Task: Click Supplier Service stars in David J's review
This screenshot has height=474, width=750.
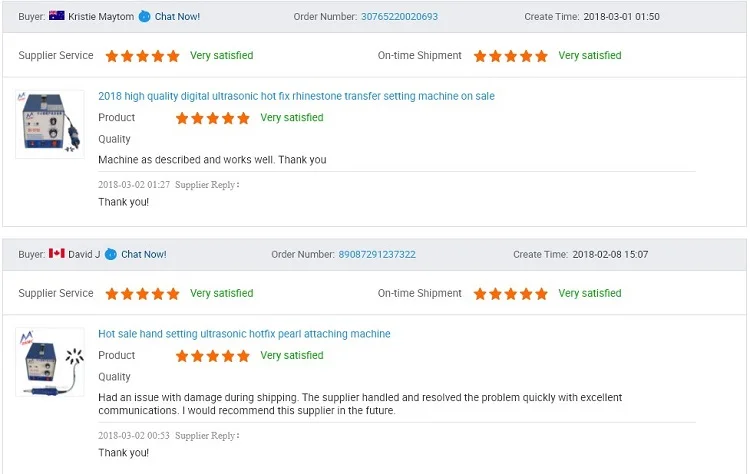Action: pyautogui.click(x=143, y=294)
